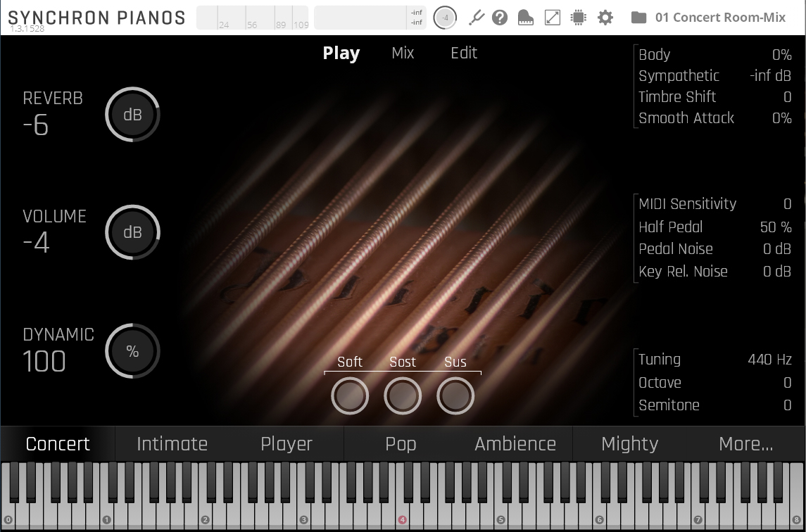Image resolution: width=806 pixels, height=532 pixels.
Task: Open the 01 Concert Room-Mix preset list
Action: pos(719,18)
